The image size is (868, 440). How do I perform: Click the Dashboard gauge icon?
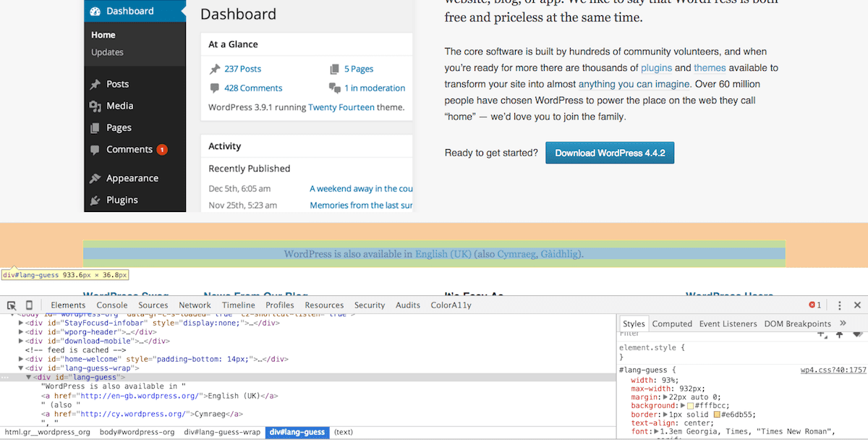pyautogui.click(x=95, y=11)
